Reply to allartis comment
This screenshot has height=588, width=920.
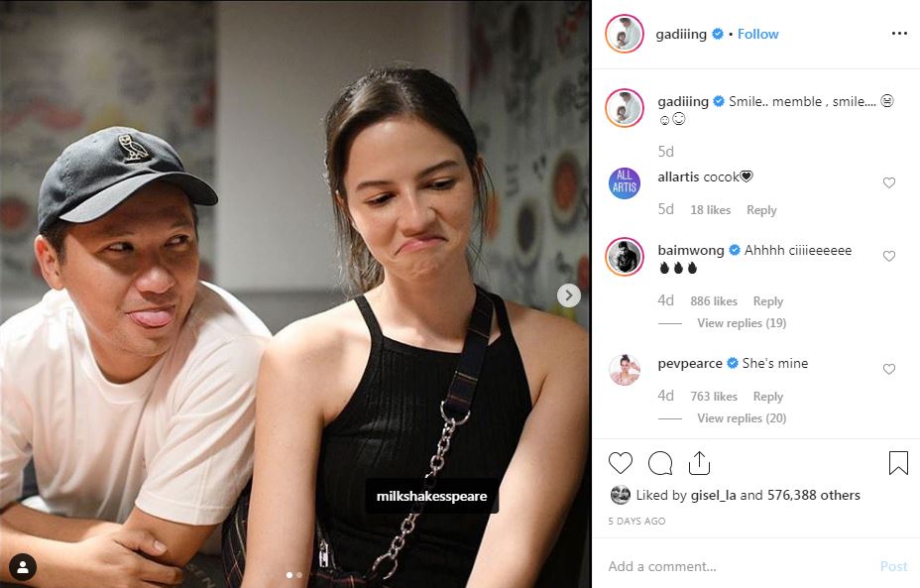pyautogui.click(x=761, y=210)
